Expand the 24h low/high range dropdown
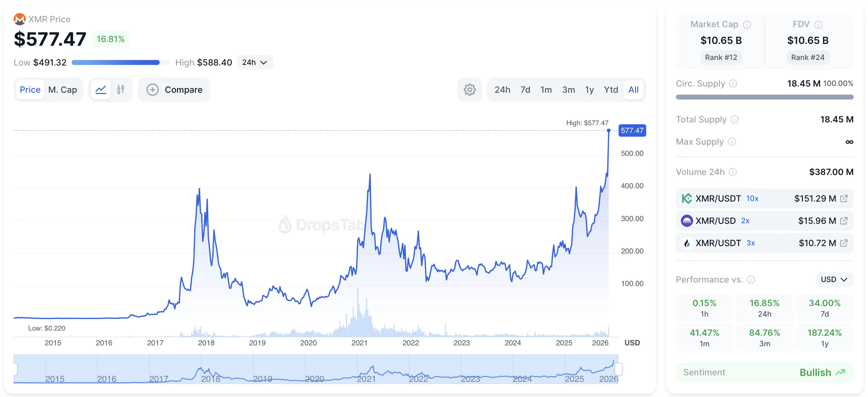 click(x=255, y=62)
